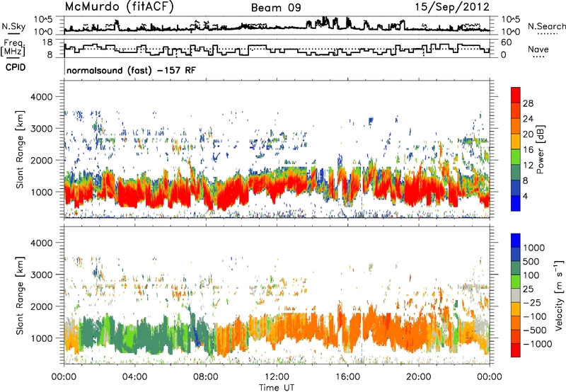Screen dimensions: 566x392
Task: Click the 28 tick on power colorbar
Action: point(528,103)
